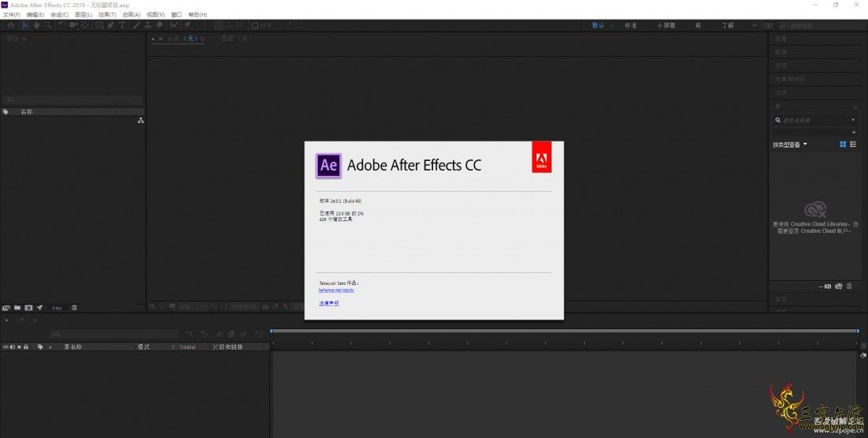The width and height of the screenshot is (868, 438).
Task: Expand the 信息 panel
Action: 781,39
